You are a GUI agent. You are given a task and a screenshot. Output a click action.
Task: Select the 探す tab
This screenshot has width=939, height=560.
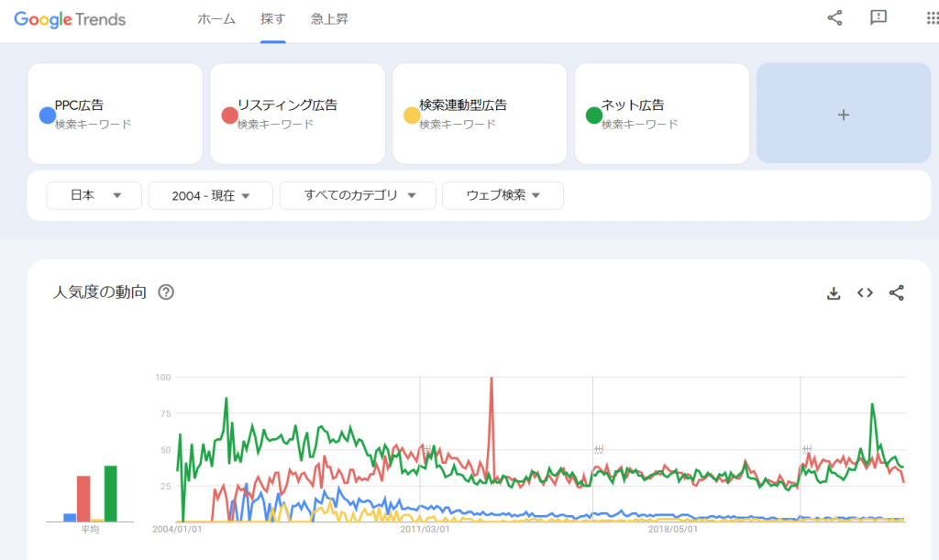272,19
